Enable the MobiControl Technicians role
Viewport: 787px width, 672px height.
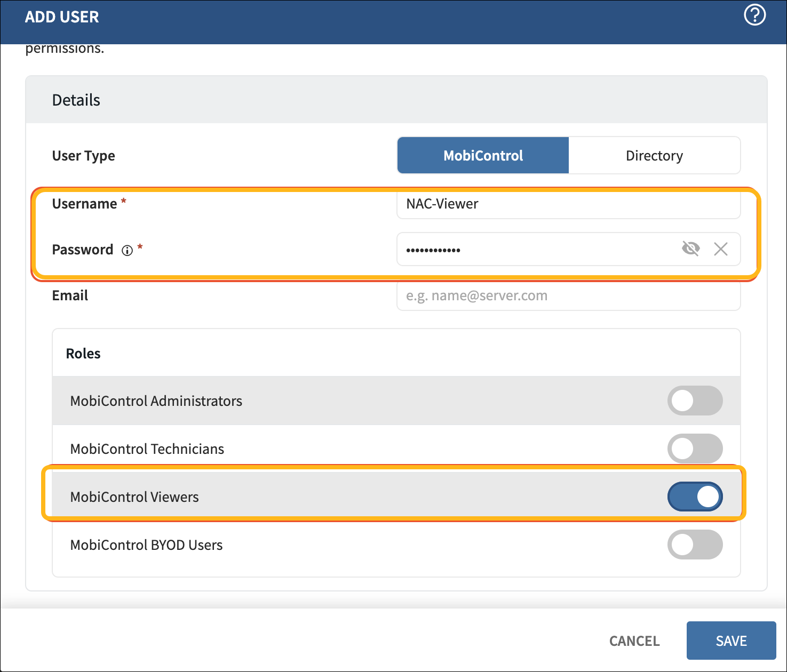(695, 449)
